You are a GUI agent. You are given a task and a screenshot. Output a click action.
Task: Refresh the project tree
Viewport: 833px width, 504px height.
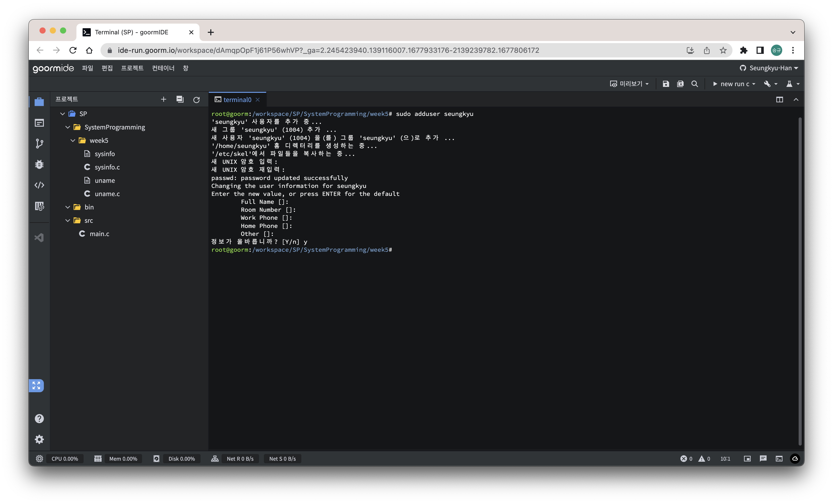tap(196, 100)
